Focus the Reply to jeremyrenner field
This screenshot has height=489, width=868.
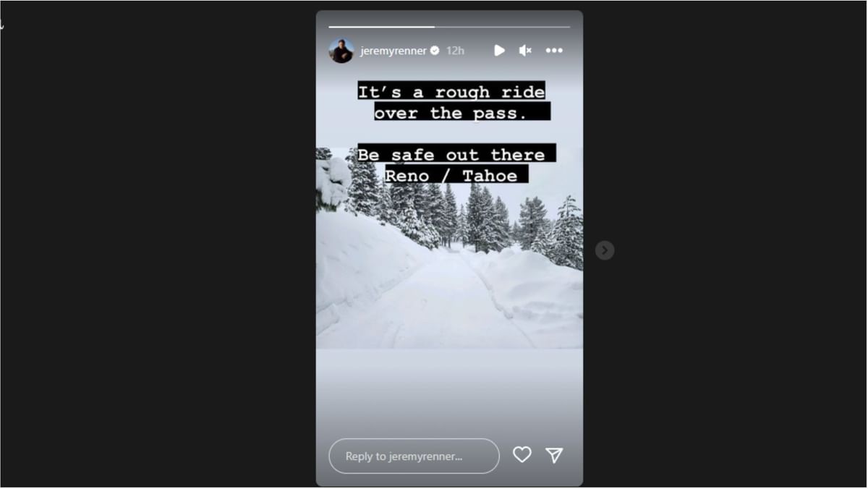pyautogui.click(x=414, y=456)
